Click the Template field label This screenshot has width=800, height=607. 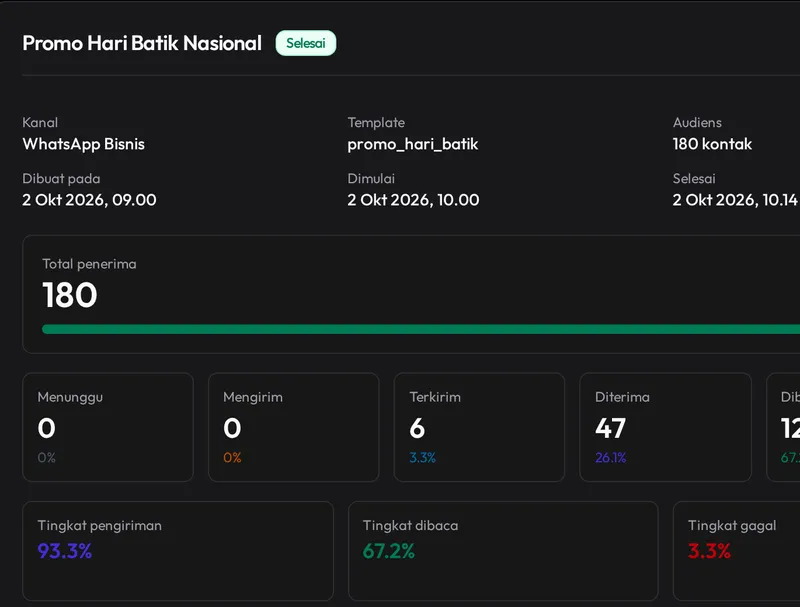coord(376,122)
